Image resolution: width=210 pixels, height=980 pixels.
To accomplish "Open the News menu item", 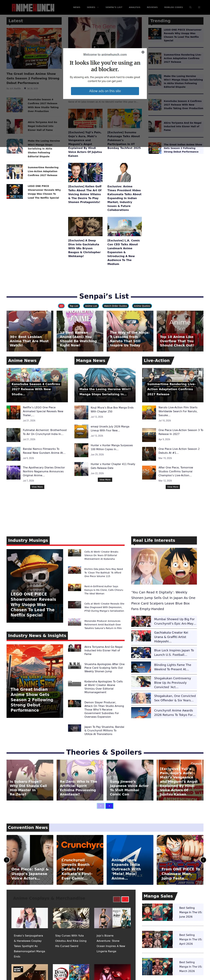I will click(x=77, y=7).
